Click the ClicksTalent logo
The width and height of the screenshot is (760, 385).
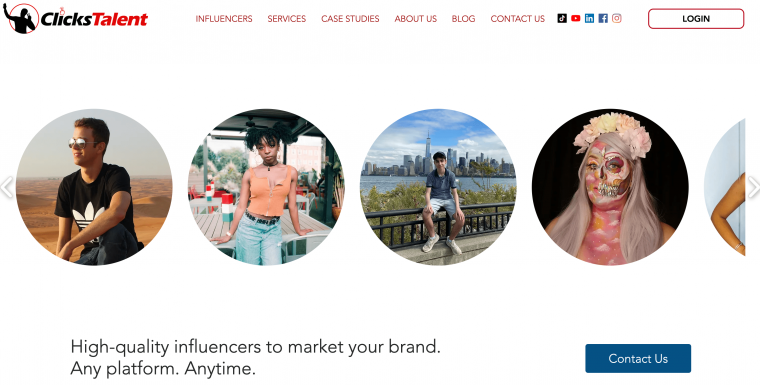75,18
